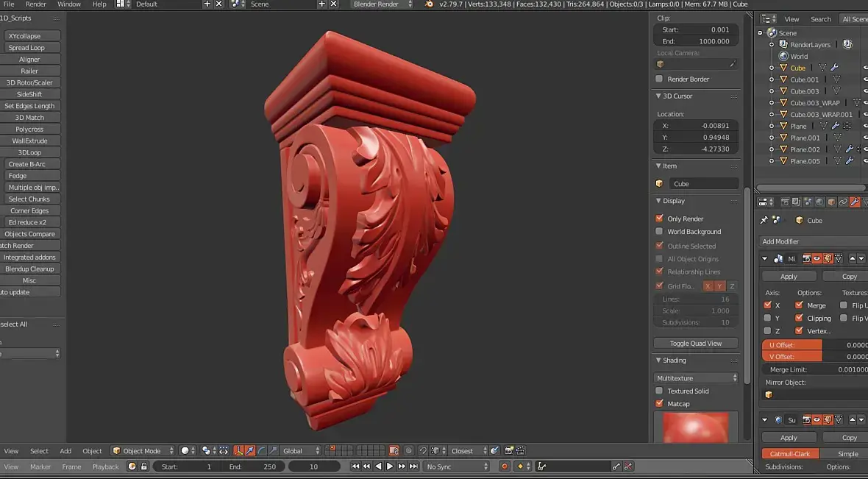The image size is (868, 479).
Task: Open the Window menu in top bar
Action: [69, 4]
